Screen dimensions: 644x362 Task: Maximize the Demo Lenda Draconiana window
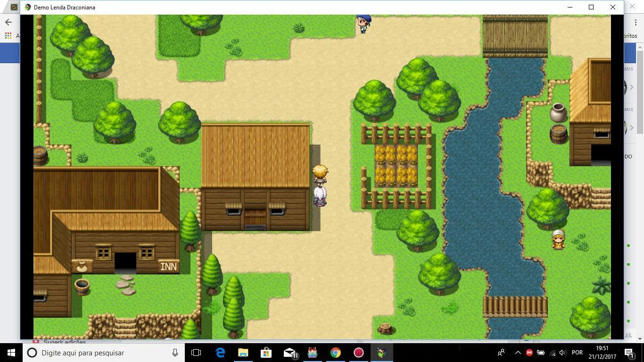click(591, 7)
